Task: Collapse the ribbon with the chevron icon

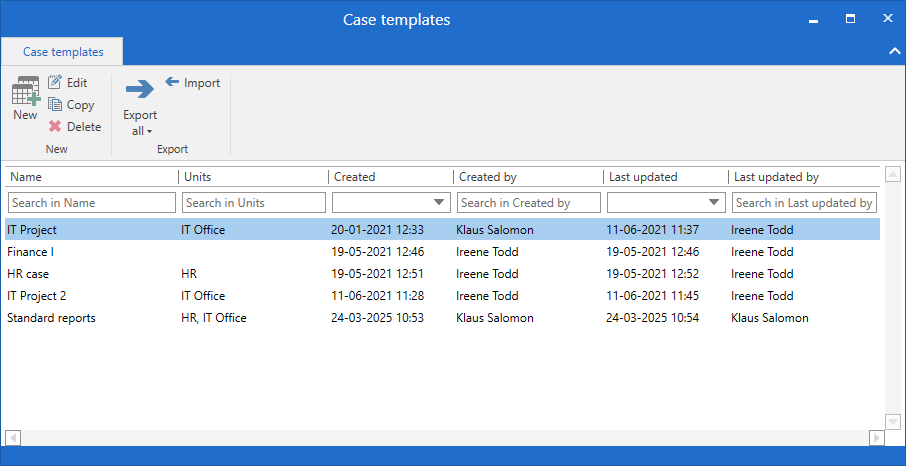Action: tap(894, 50)
